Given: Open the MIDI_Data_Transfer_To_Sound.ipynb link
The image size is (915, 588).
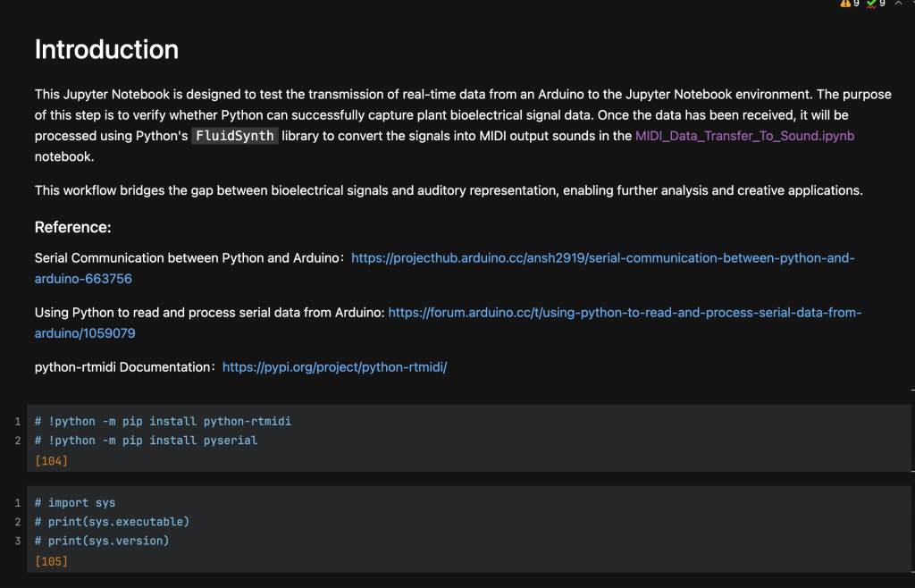Looking at the screenshot, I should 744,136.
